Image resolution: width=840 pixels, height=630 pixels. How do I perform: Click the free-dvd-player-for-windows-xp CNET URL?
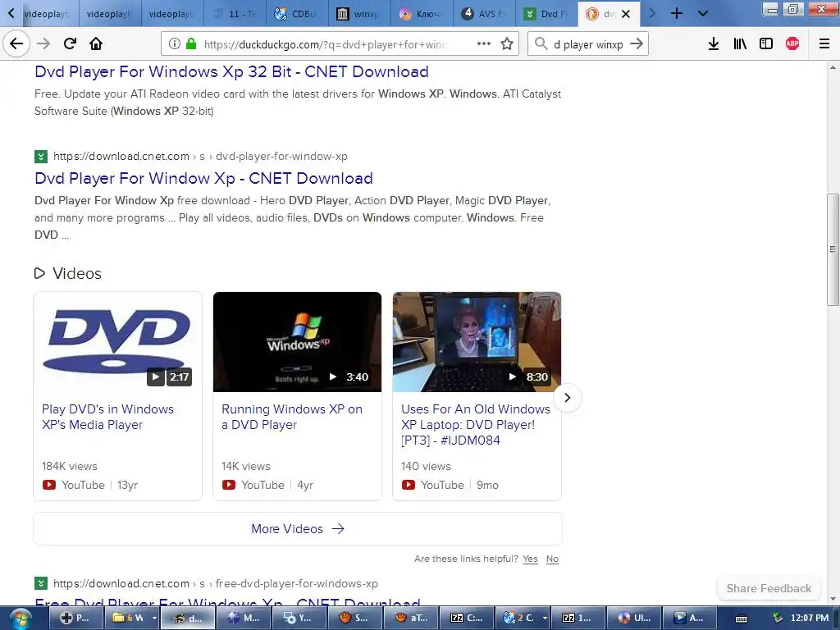216,583
